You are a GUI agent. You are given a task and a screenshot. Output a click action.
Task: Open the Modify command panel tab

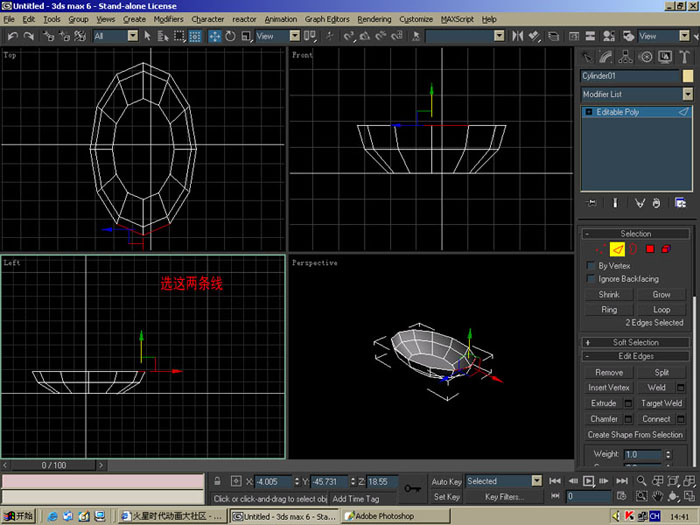606,57
